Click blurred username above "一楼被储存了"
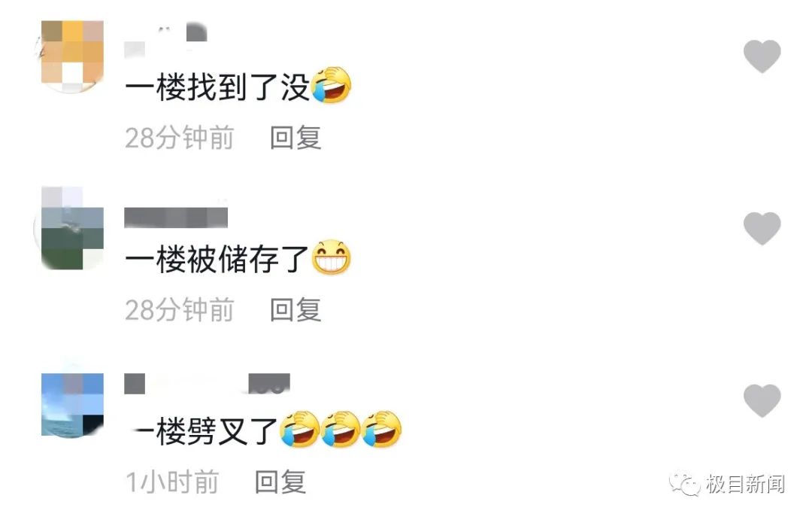This screenshot has width=812, height=520. pos(176,217)
